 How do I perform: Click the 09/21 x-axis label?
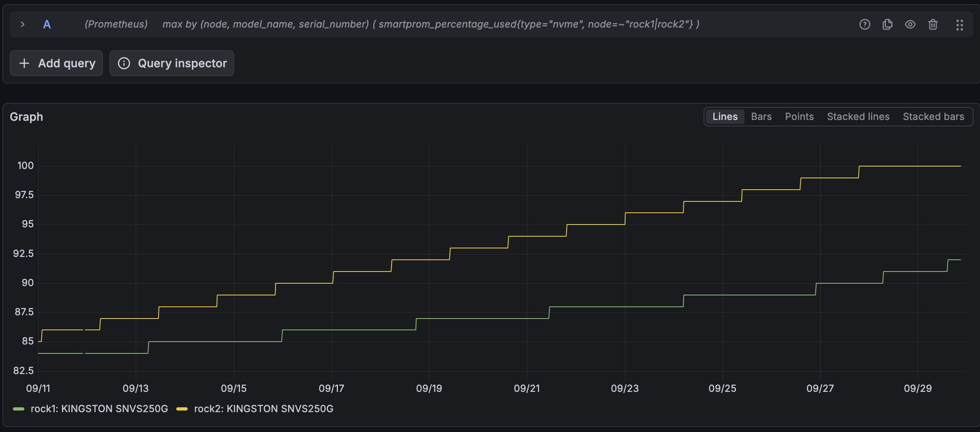[527, 389]
